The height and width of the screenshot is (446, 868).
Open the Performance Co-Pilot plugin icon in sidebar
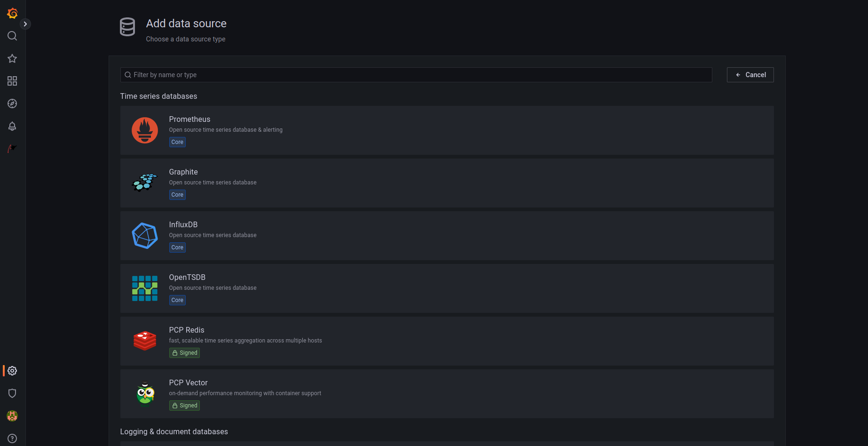12,149
